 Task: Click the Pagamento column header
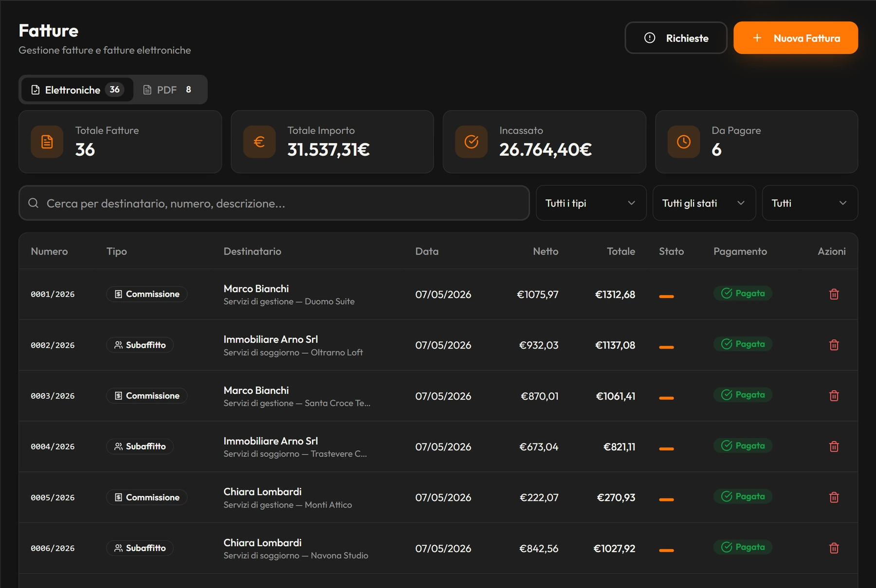click(x=740, y=251)
